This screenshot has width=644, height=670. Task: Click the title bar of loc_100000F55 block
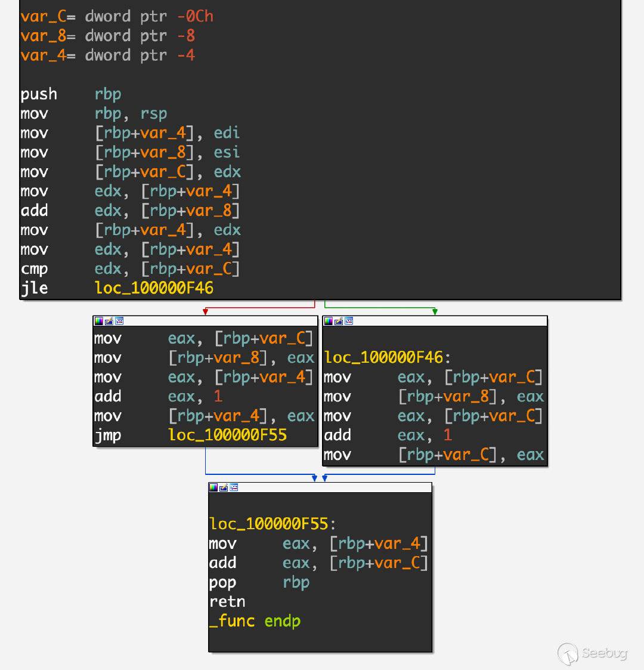pos(320,487)
